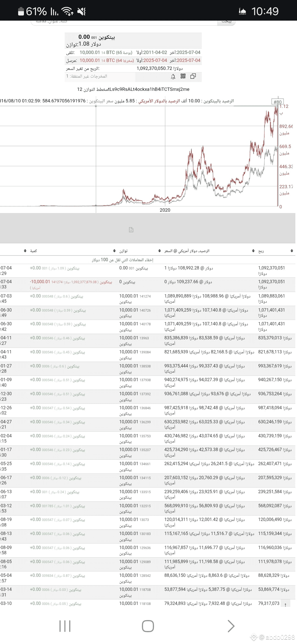
Task: Click the 223.17 million axis label
Action: 286,190
